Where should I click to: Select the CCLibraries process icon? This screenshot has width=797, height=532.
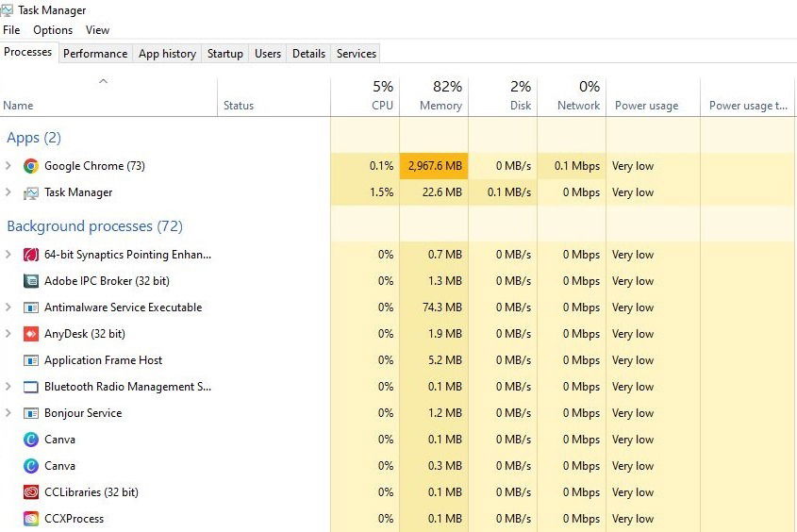[31, 492]
